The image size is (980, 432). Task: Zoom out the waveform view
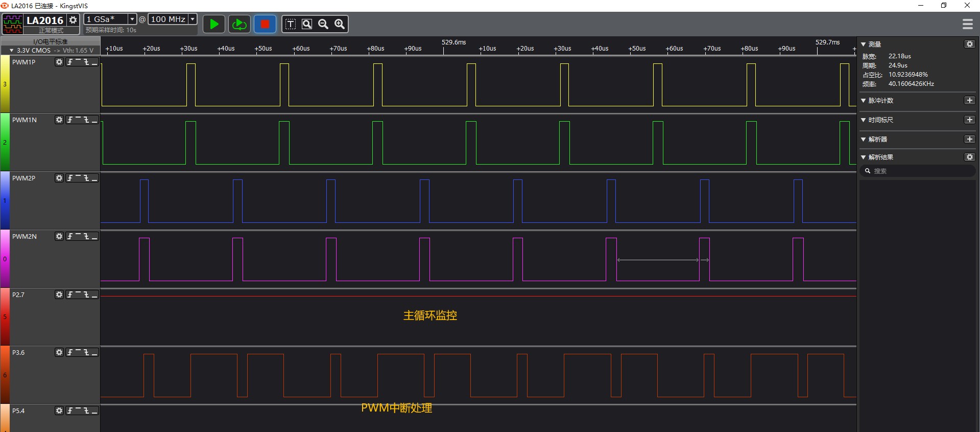pyautogui.click(x=323, y=24)
